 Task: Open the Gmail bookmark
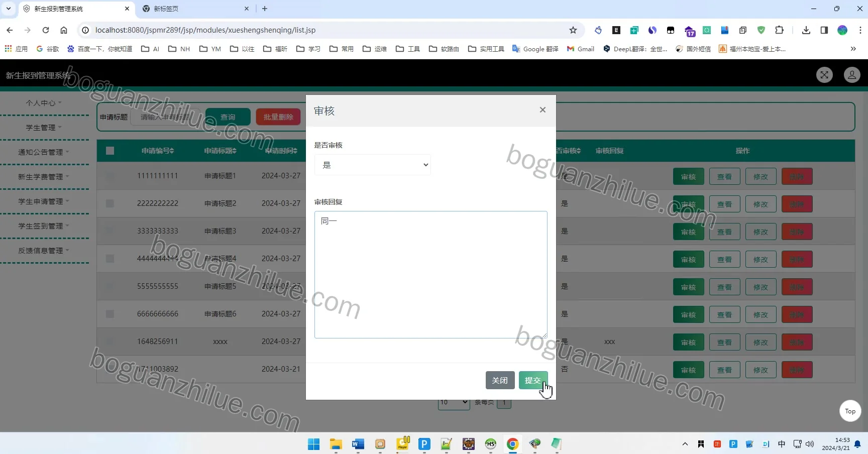pos(581,49)
